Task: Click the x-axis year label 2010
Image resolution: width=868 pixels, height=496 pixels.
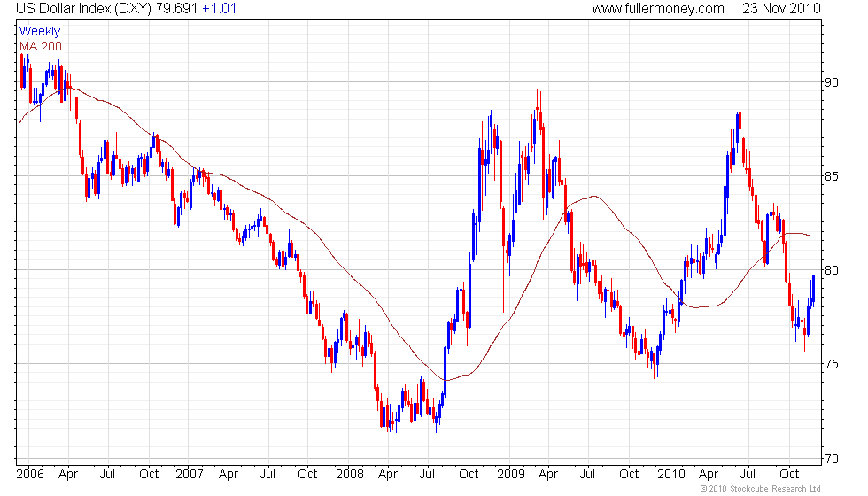Action: click(x=671, y=475)
